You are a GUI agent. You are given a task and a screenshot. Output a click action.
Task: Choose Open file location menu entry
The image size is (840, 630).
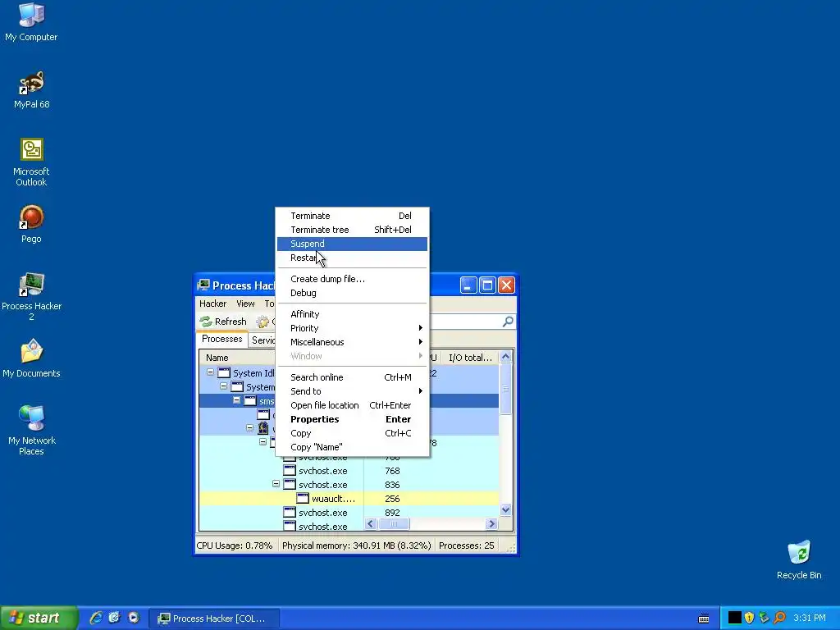(x=352, y=405)
